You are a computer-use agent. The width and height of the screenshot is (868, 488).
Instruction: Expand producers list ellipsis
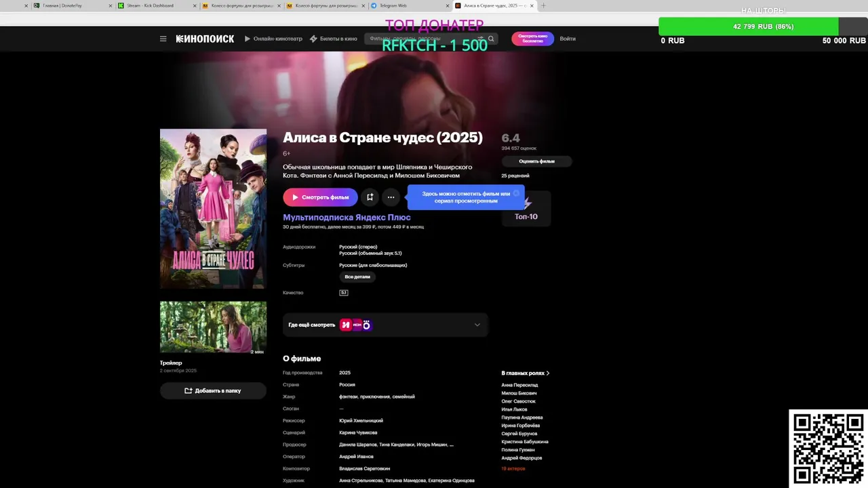[452, 445]
